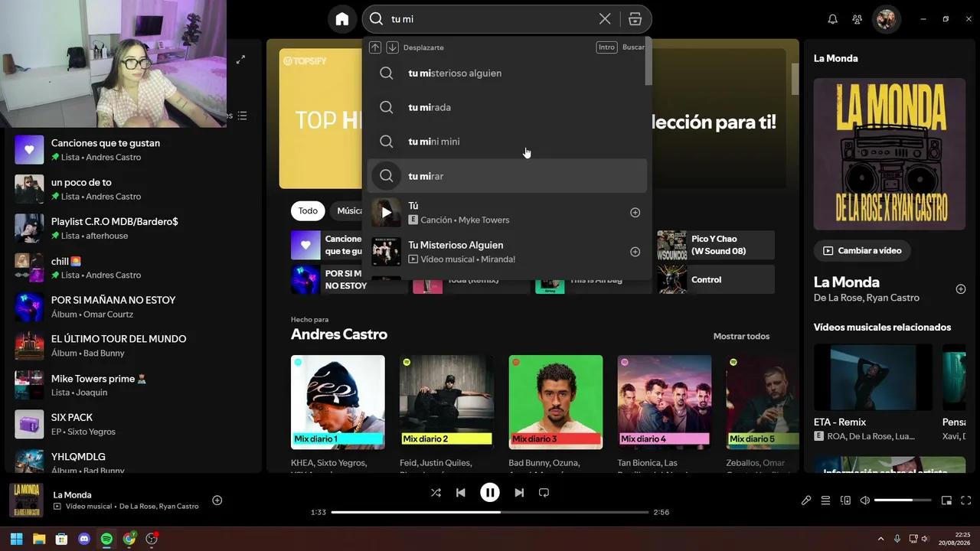Open the 'Mix diario 1' cover

point(338,402)
